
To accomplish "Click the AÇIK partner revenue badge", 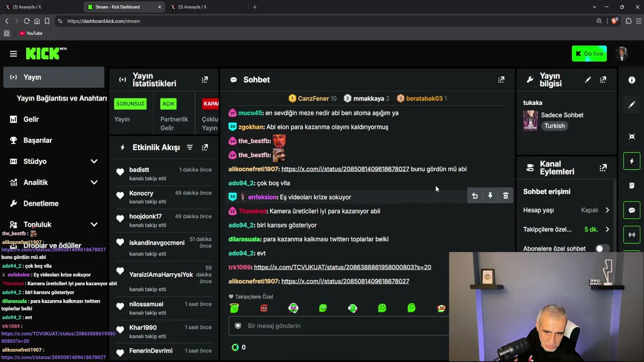I will [169, 104].
